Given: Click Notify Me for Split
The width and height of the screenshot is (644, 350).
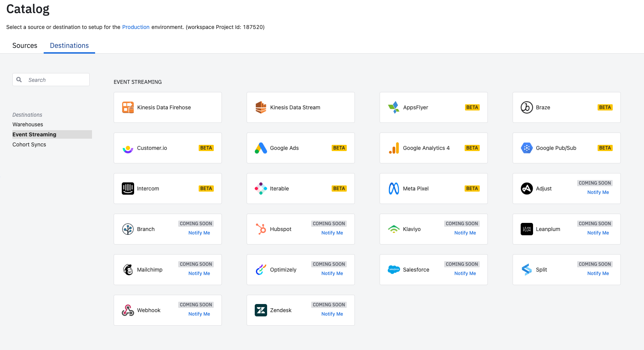Looking at the screenshot, I should [x=598, y=274].
